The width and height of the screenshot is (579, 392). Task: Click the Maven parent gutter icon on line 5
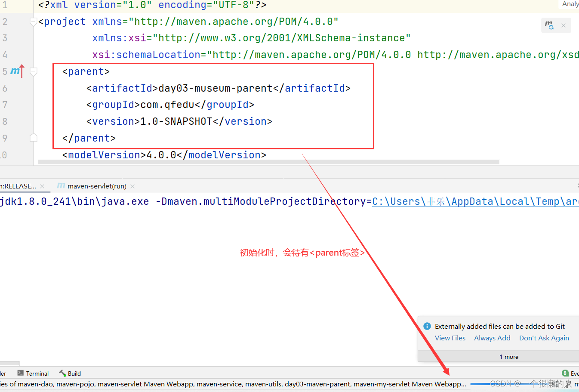point(17,71)
